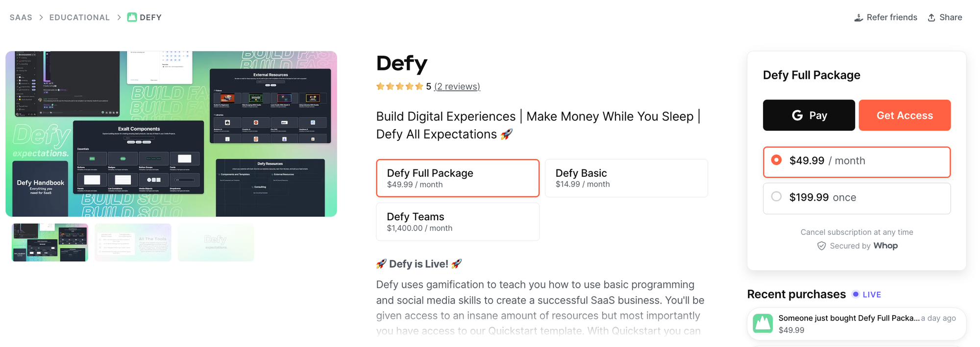Choose the Defy Teams plan
The width and height of the screenshot is (980, 347).
(x=457, y=222)
